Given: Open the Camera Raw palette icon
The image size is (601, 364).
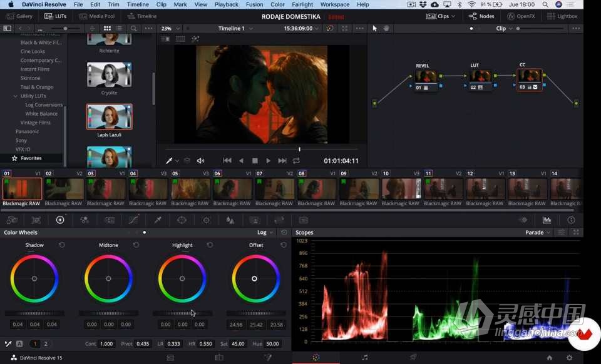Looking at the screenshot, I should click(x=12, y=220).
